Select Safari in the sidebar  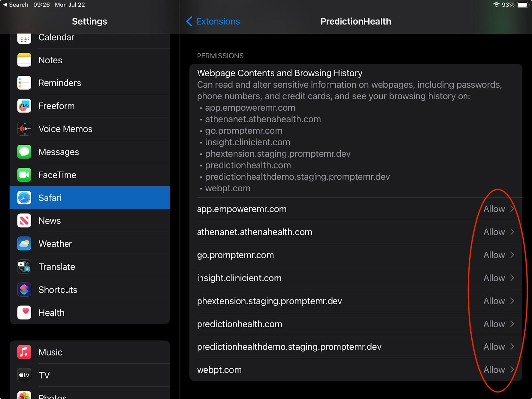[x=90, y=198]
